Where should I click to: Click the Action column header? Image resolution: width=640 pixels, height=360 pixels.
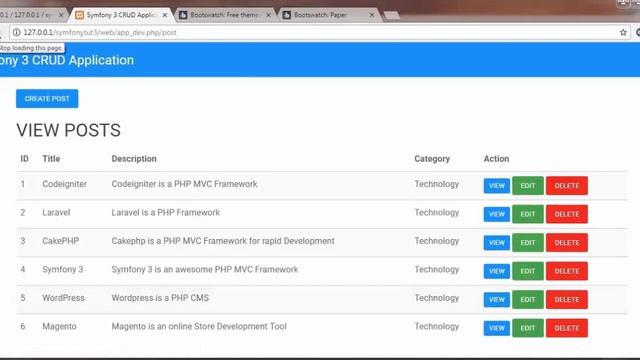point(496,159)
